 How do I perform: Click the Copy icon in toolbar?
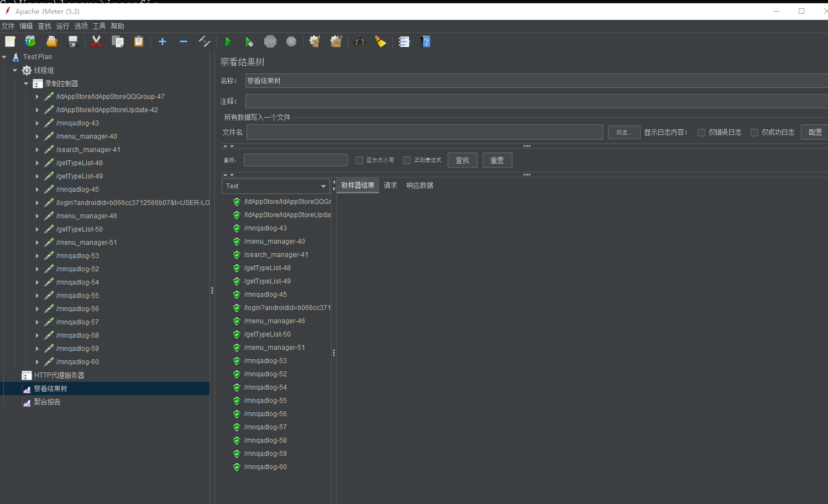(118, 41)
